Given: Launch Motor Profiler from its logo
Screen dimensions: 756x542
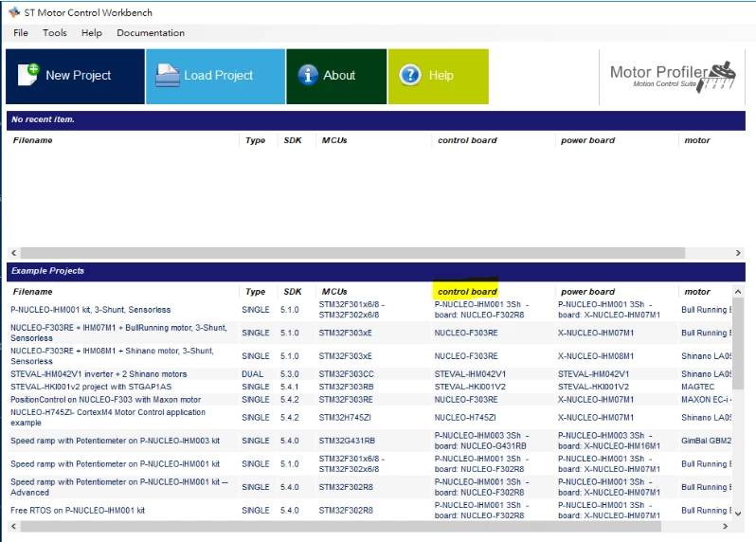Looking at the screenshot, I should pyautogui.click(x=673, y=77).
